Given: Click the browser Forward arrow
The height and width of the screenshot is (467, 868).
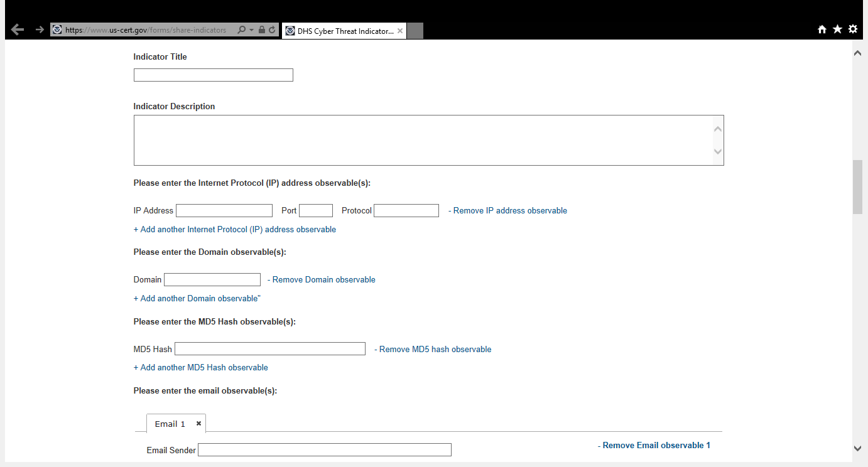Looking at the screenshot, I should 40,30.
